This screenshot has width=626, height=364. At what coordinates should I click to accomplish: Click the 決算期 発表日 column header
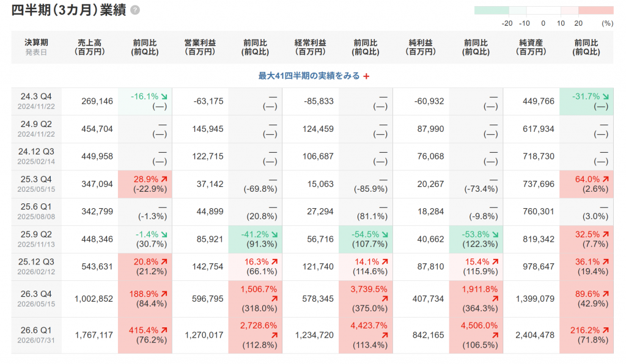(x=36, y=47)
